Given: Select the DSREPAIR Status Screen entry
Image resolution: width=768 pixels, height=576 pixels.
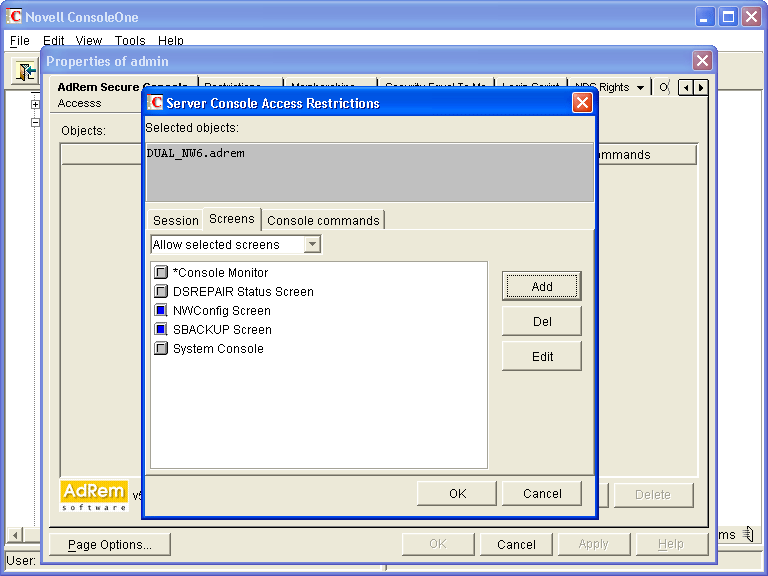Looking at the screenshot, I should click(243, 291).
